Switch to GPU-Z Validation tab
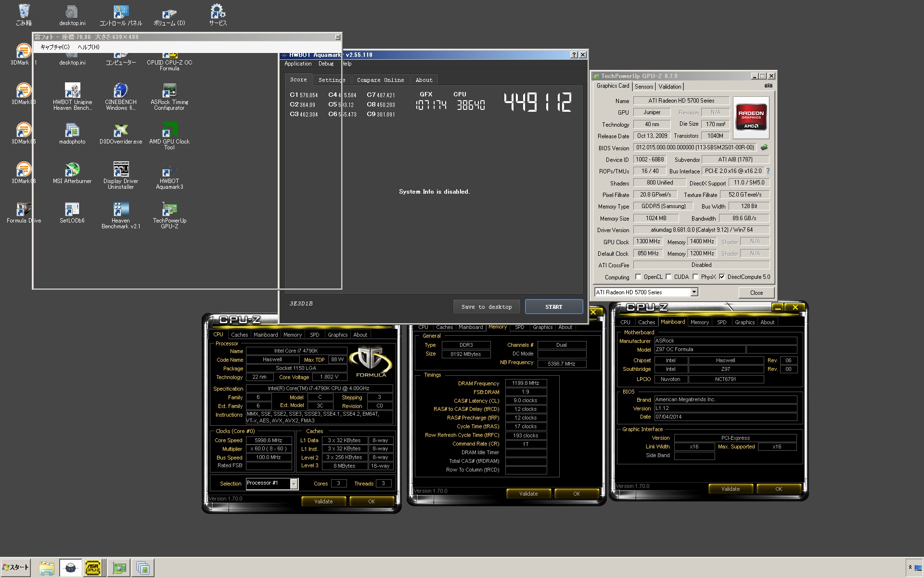The width and height of the screenshot is (924, 578). coord(670,87)
